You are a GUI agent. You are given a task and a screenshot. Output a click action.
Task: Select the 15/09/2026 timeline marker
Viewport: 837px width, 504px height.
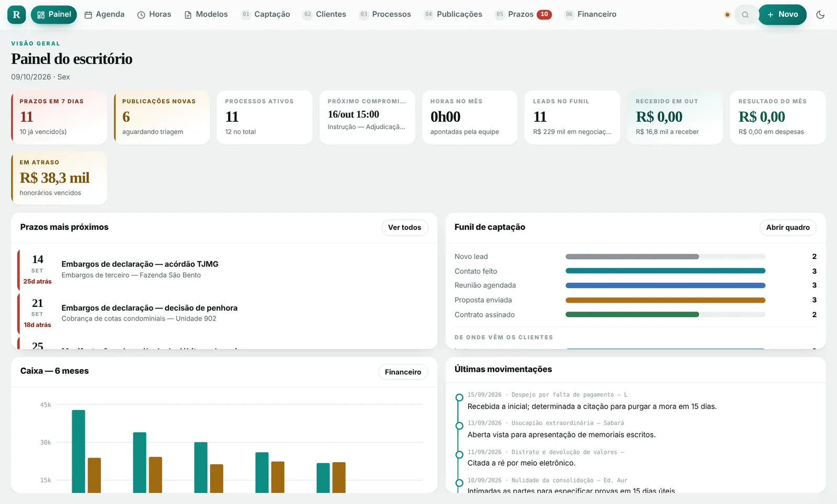tap(459, 398)
